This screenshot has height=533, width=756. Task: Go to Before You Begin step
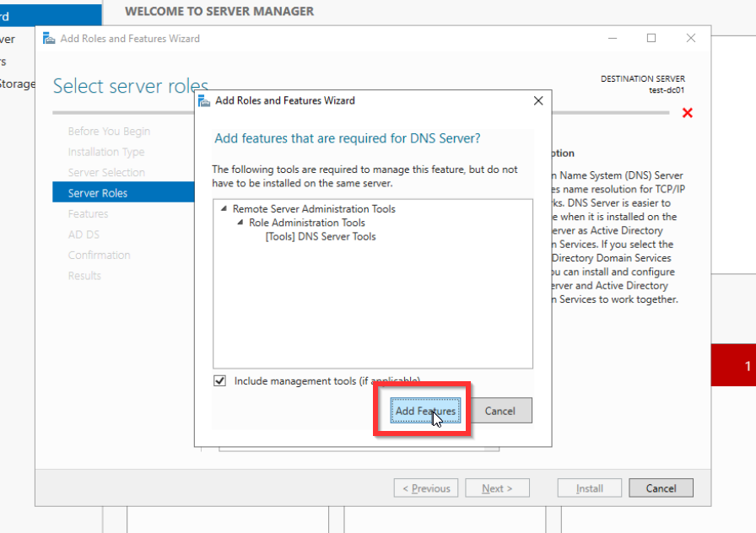pyautogui.click(x=109, y=131)
